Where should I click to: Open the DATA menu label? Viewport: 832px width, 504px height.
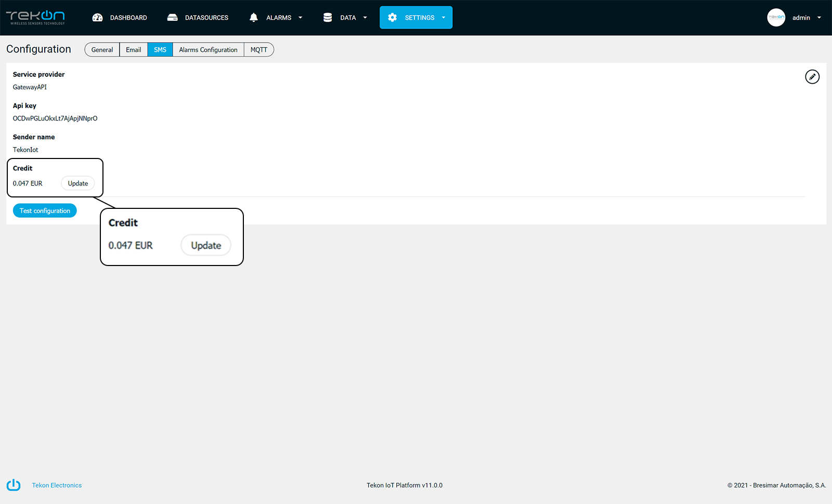348,18
